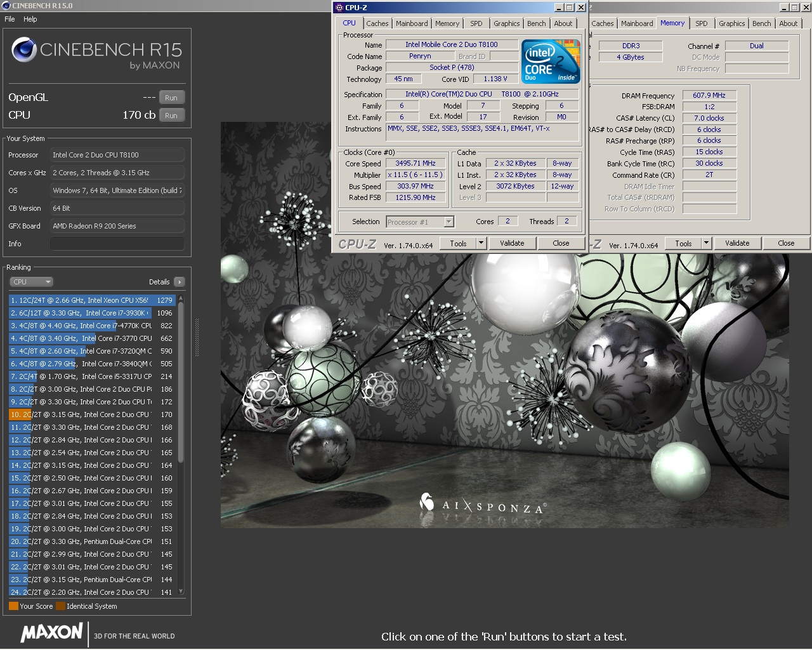Select ranking row 2 Core i7-3930K
Viewport: 812px width, 650px height.
[92, 313]
